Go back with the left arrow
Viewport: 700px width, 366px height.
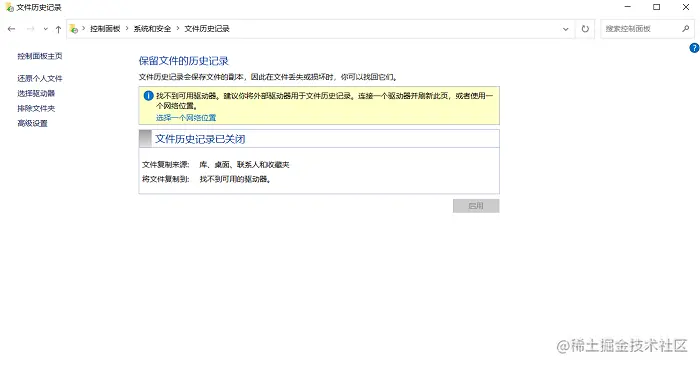12,29
